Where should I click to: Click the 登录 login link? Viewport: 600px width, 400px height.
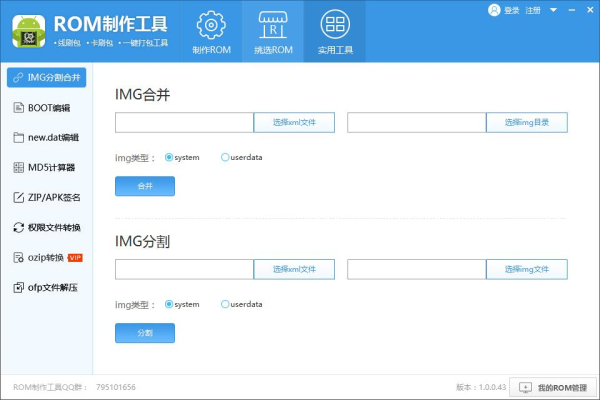512,10
